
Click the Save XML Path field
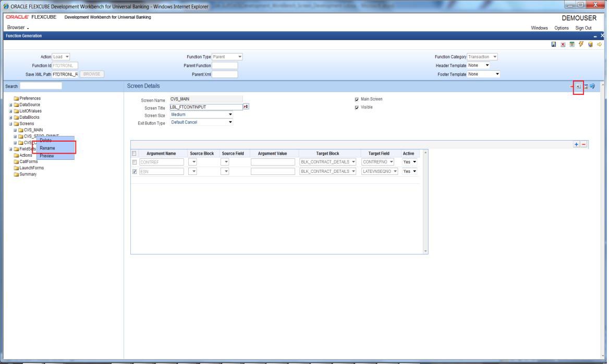(65, 74)
